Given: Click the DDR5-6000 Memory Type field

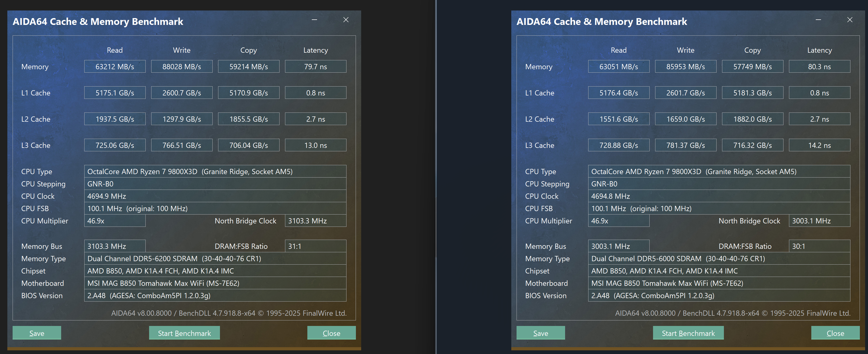Looking at the screenshot, I should pos(719,259).
